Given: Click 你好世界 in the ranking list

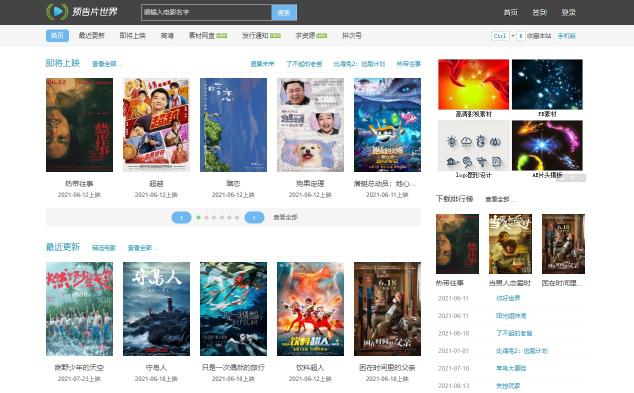Looking at the screenshot, I should pyautogui.click(x=508, y=298).
